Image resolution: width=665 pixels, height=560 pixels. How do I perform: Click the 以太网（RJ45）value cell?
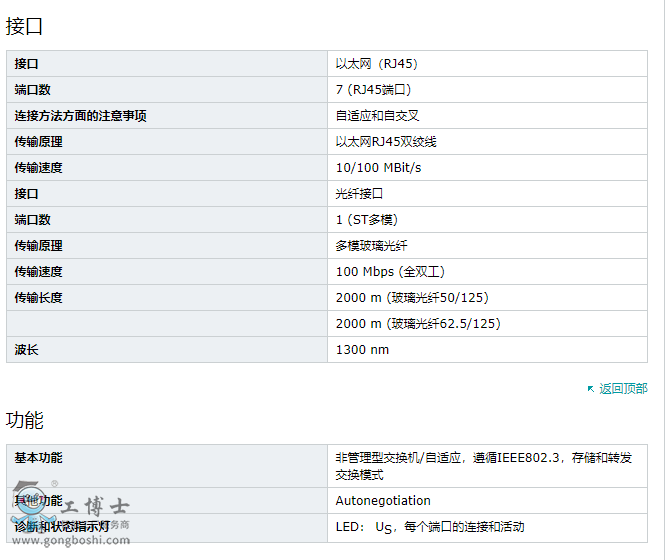(x=377, y=64)
